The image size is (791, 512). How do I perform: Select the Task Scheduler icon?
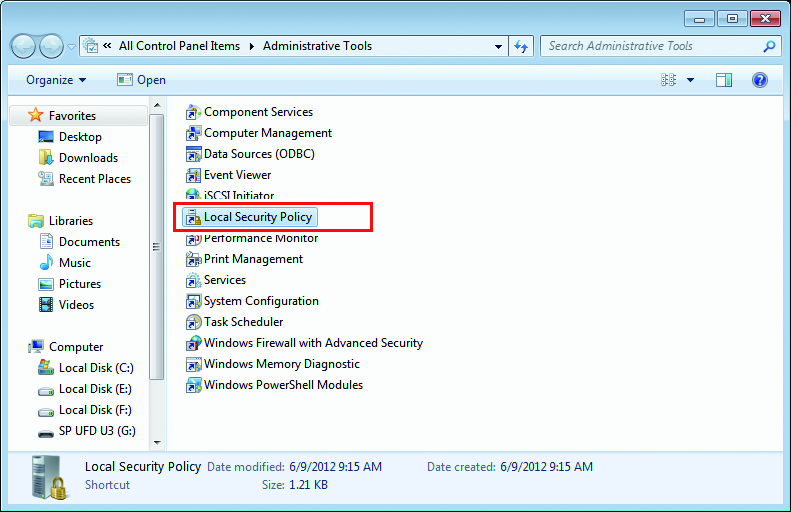[x=194, y=322]
